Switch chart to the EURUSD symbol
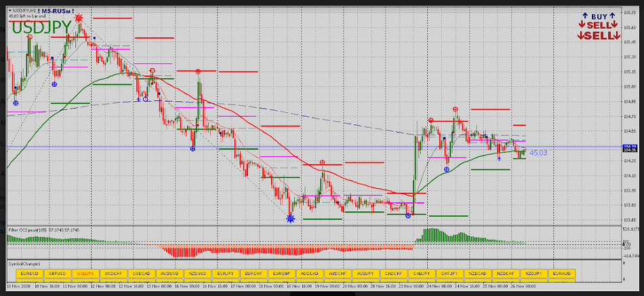Viewport: 644px width, 296px height. (x=29, y=273)
